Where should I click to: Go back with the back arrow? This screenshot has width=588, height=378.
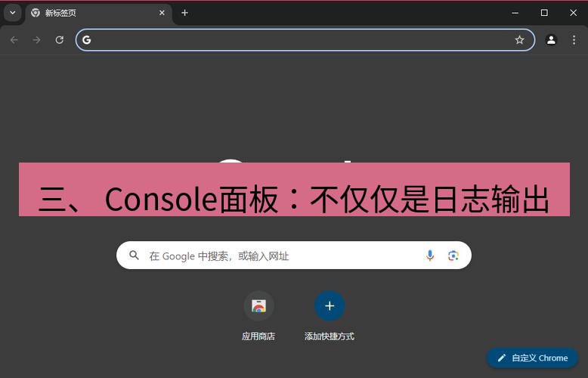[14, 40]
